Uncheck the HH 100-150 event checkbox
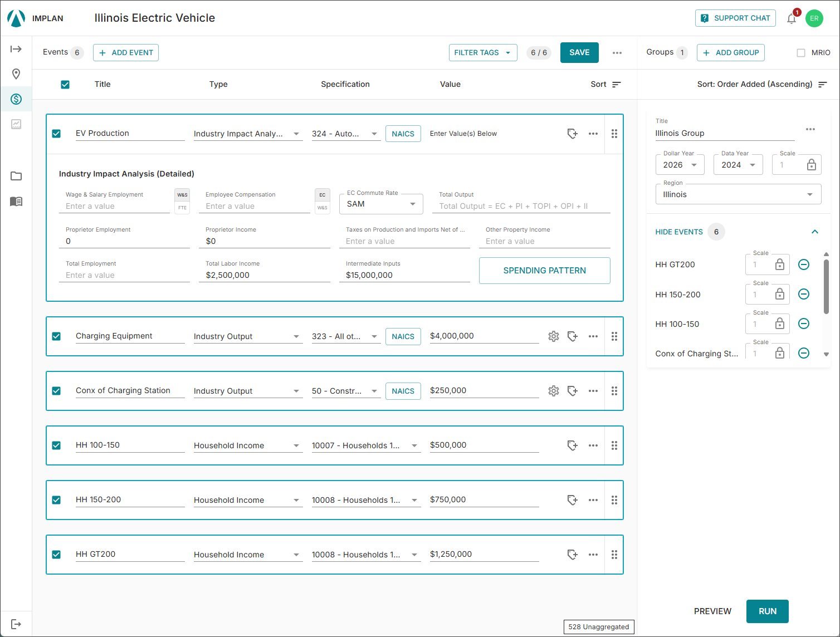 click(x=56, y=445)
